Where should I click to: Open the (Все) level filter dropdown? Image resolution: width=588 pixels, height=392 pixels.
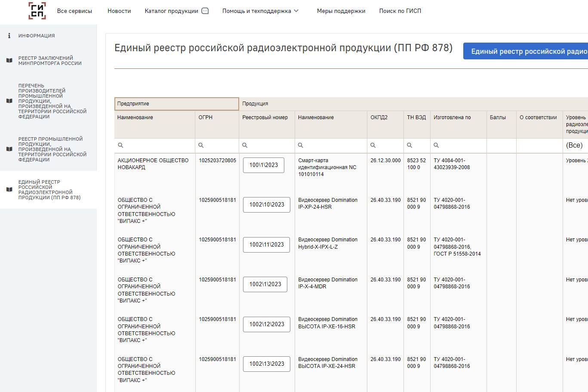click(x=575, y=145)
